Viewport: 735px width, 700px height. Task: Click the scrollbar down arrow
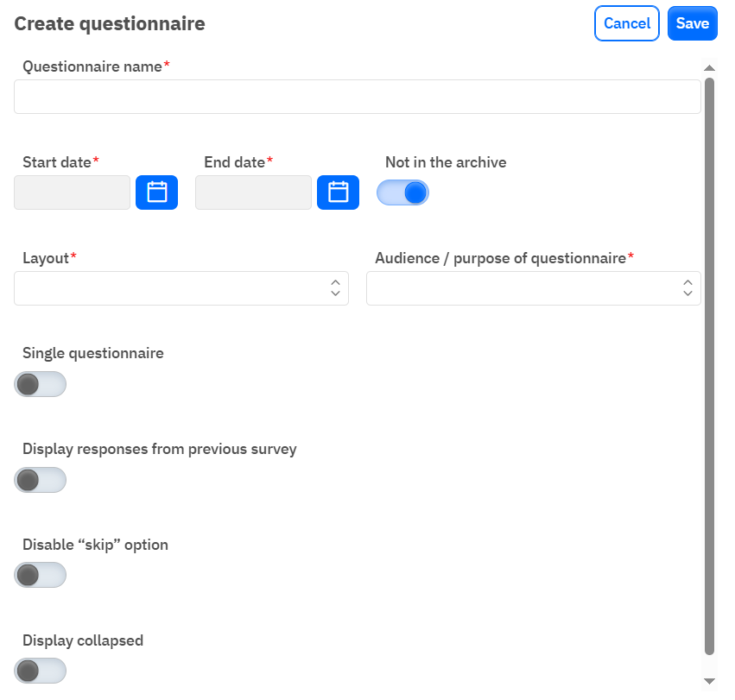[710, 682]
